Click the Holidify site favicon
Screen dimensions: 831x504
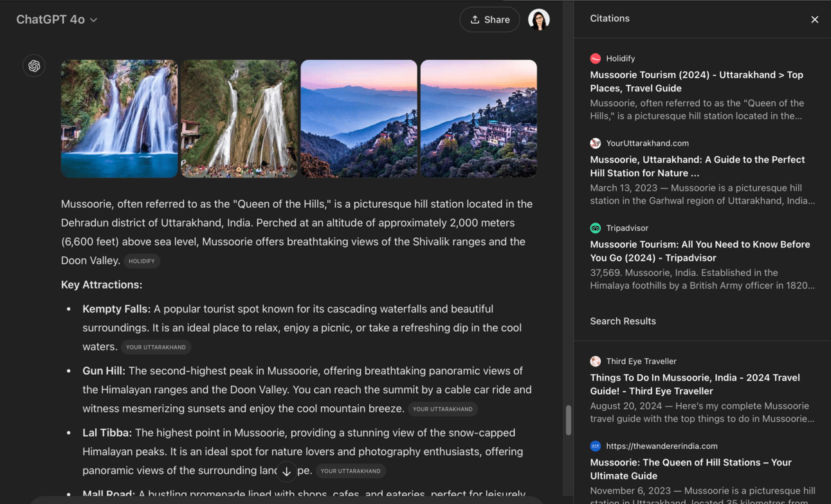(x=596, y=59)
